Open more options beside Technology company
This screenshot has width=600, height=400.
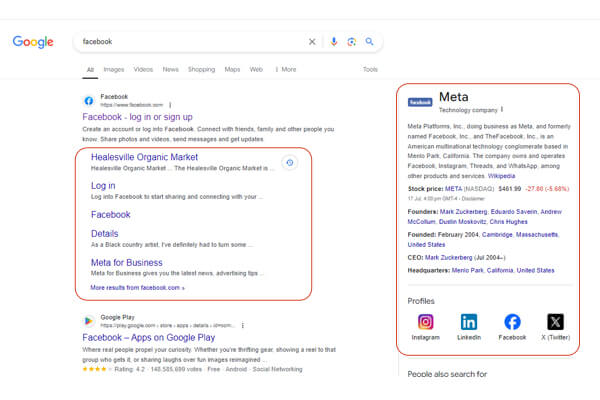(502, 109)
